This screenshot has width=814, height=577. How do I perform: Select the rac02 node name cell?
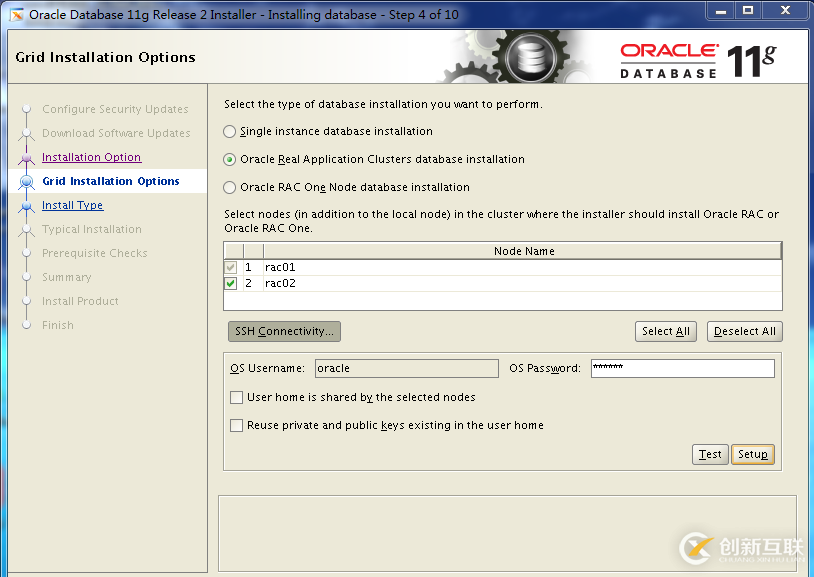(x=523, y=283)
